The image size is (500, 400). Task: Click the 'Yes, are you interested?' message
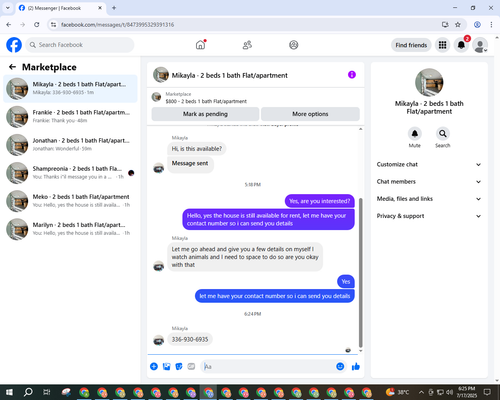(x=320, y=201)
